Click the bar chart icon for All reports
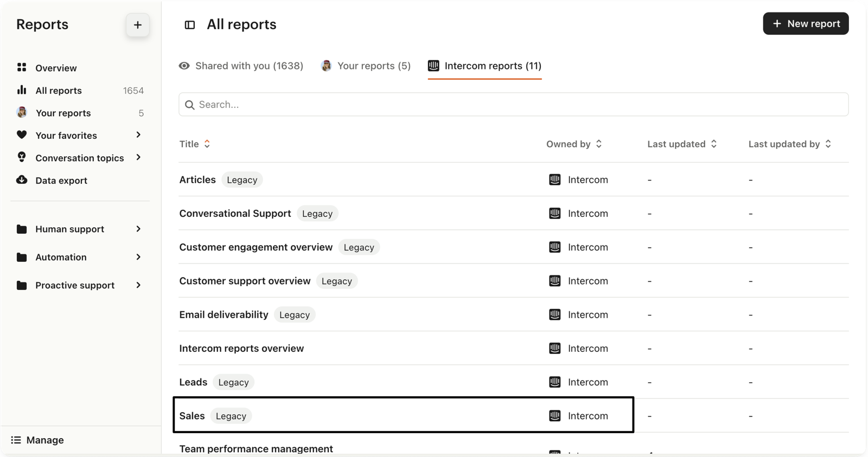 [22, 90]
